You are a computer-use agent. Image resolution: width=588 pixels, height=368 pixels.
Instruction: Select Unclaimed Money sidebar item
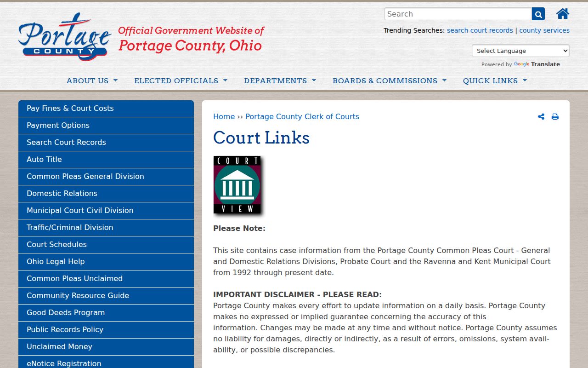[106, 347]
